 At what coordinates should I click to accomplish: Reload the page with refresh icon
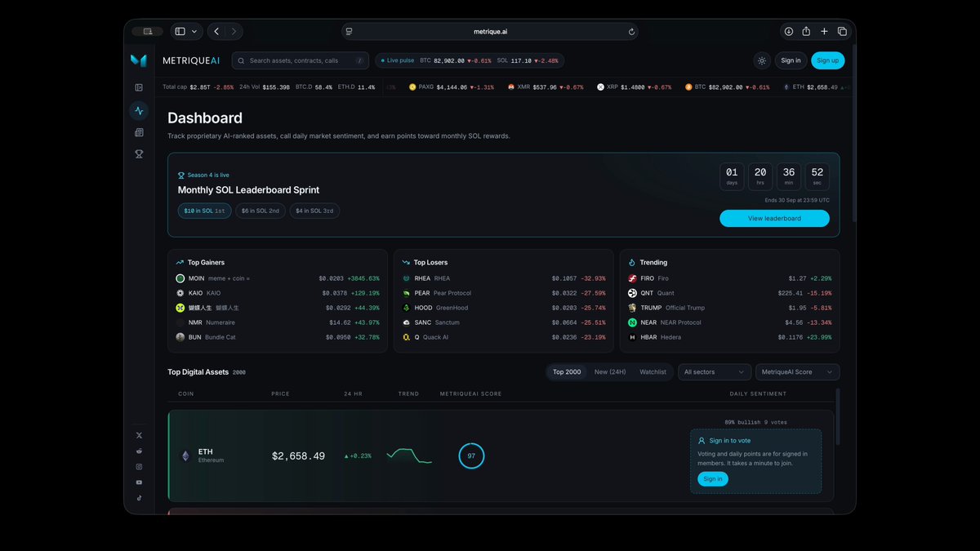click(631, 32)
